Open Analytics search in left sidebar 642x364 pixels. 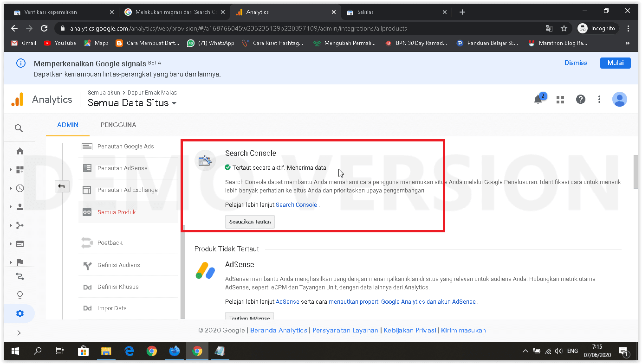pos(19,128)
